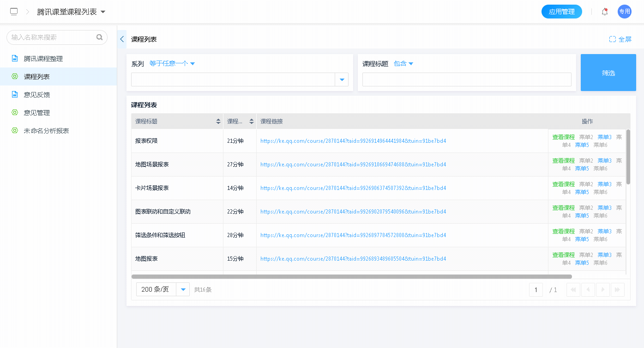
Task: Sort by the 课程标题 column sort arrows
Action: pos(218,122)
